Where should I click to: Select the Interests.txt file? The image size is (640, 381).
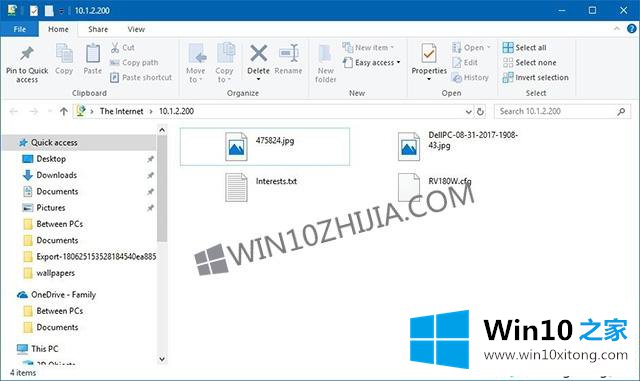click(261, 187)
